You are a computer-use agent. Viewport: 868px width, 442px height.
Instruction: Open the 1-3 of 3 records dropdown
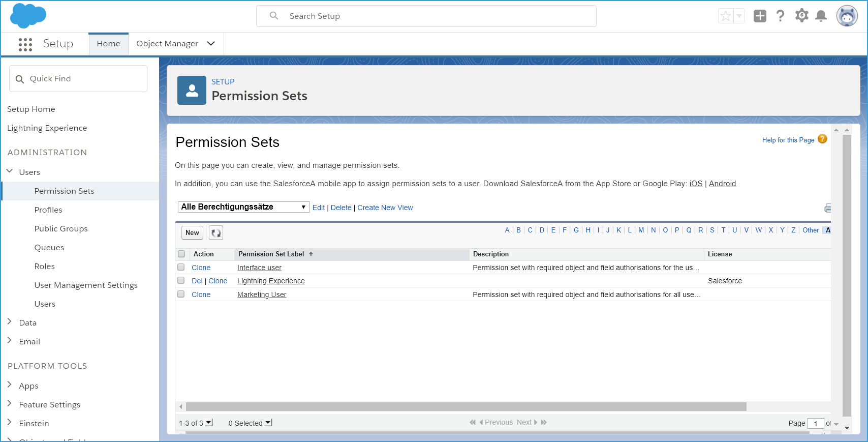[209, 423]
